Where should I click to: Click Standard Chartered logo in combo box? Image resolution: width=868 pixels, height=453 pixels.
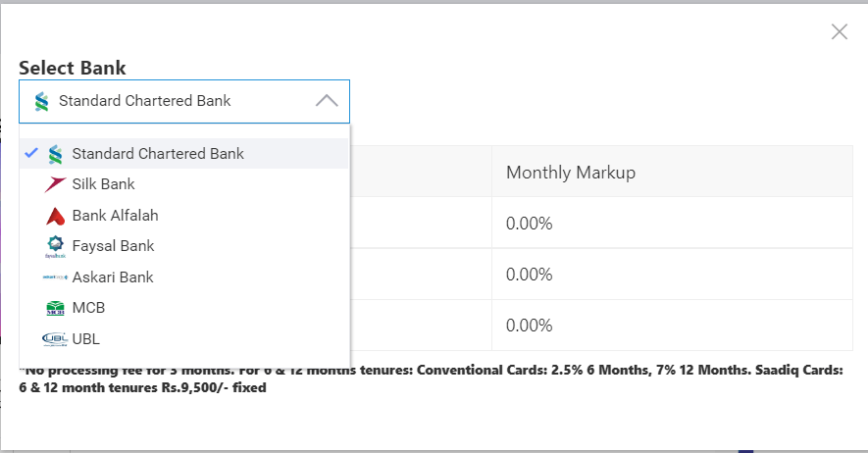coord(41,102)
